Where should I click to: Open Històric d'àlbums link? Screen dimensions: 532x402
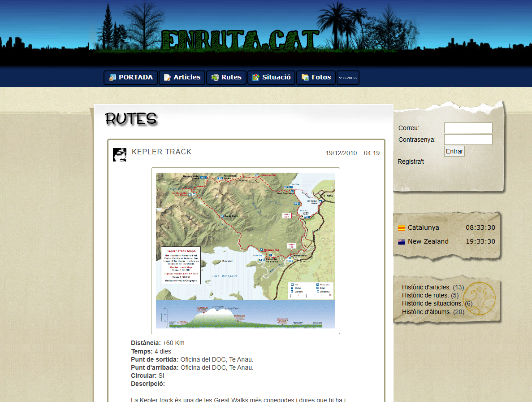pyautogui.click(x=426, y=312)
